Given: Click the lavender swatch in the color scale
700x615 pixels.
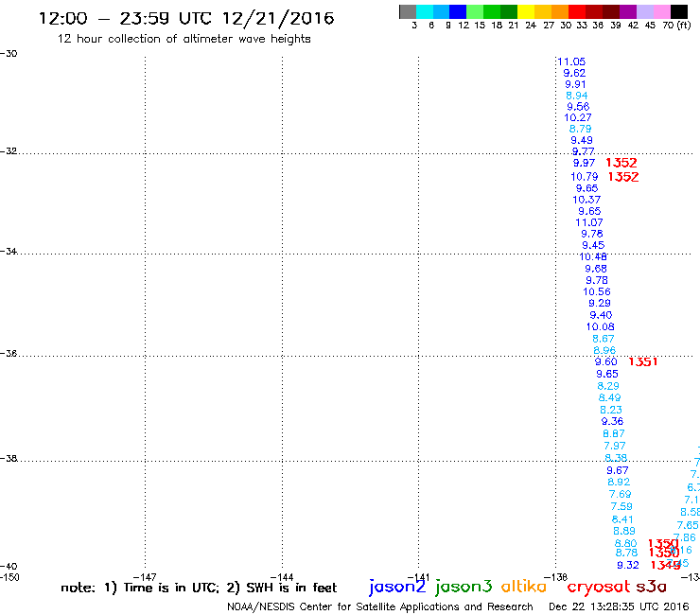Looking at the screenshot, I should [645, 11].
